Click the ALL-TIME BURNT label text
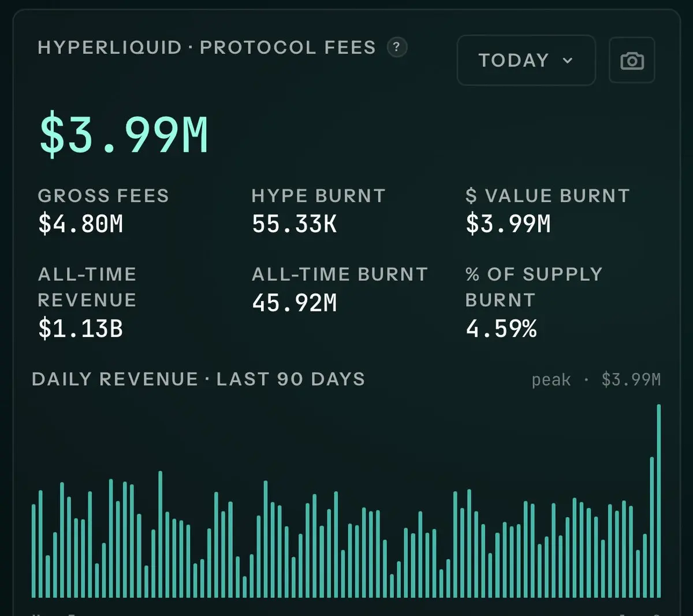 [x=340, y=274]
